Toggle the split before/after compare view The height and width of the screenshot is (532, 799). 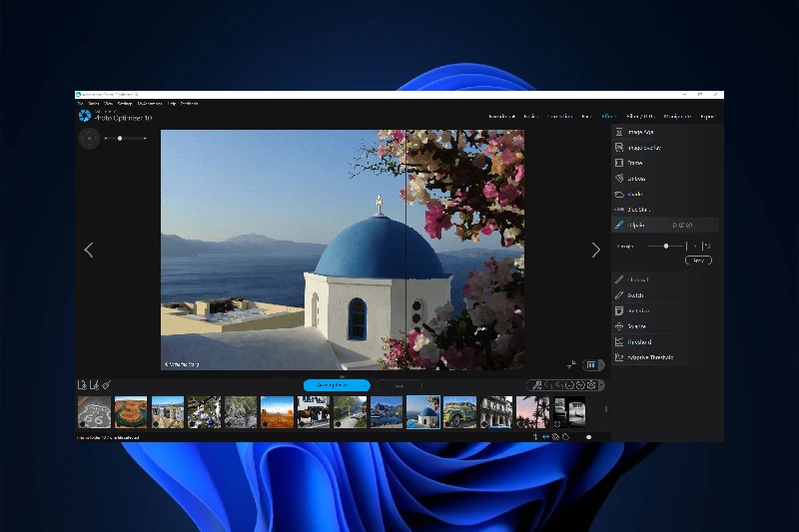tap(590, 365)
